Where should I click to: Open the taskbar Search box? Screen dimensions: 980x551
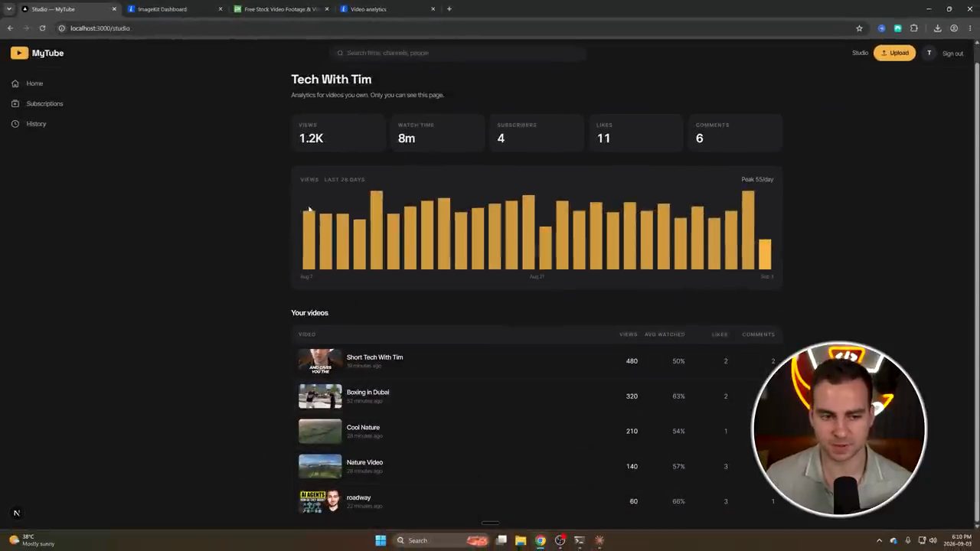click(x=440, y=540)
